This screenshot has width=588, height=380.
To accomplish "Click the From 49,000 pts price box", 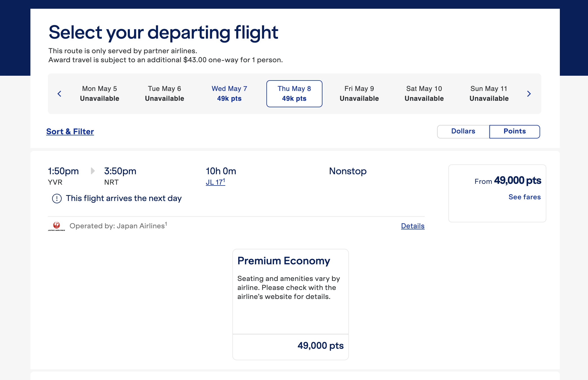I will coord(497,193).
